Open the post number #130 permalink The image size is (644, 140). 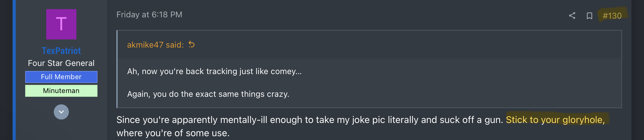point(612,16)
